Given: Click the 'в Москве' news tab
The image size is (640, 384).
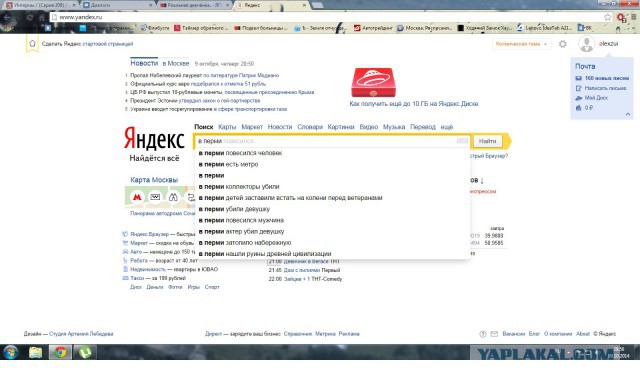Looking at the screenshot, I should 176,64.
